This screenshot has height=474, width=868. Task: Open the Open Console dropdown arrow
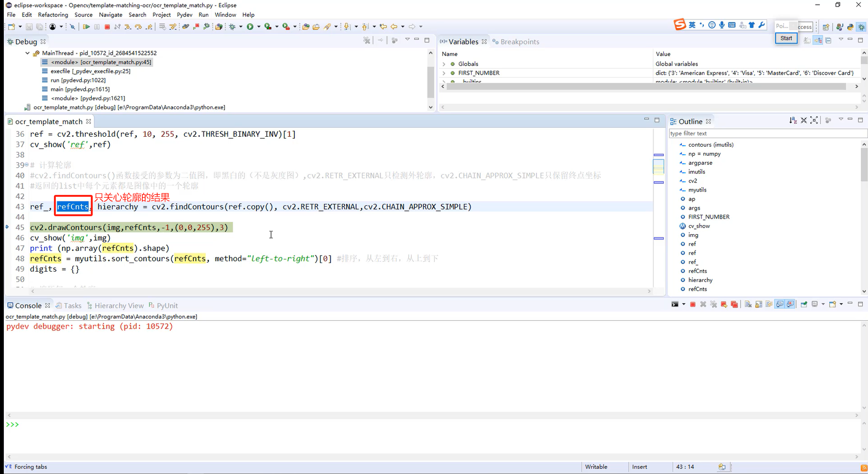click(x=841, y=304)
